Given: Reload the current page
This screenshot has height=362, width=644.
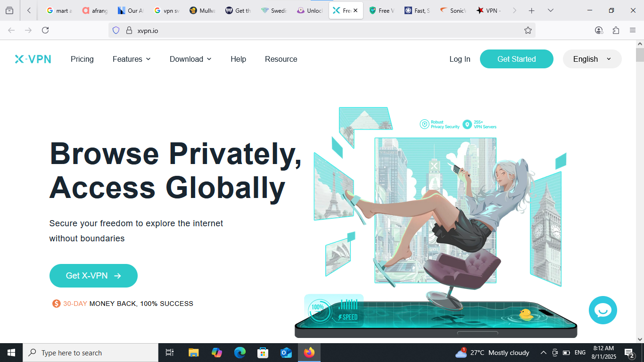Looking at the screenshot, I should point(45,30).
